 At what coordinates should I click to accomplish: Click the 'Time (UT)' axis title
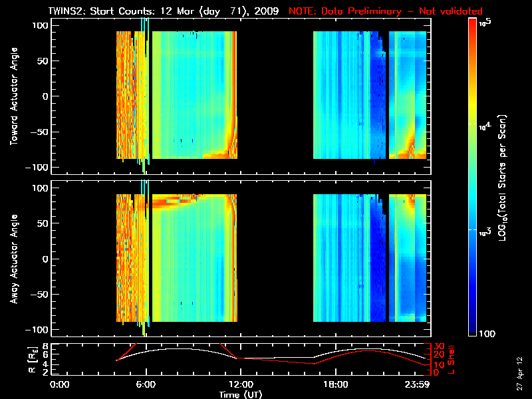[x=243, y=394]
